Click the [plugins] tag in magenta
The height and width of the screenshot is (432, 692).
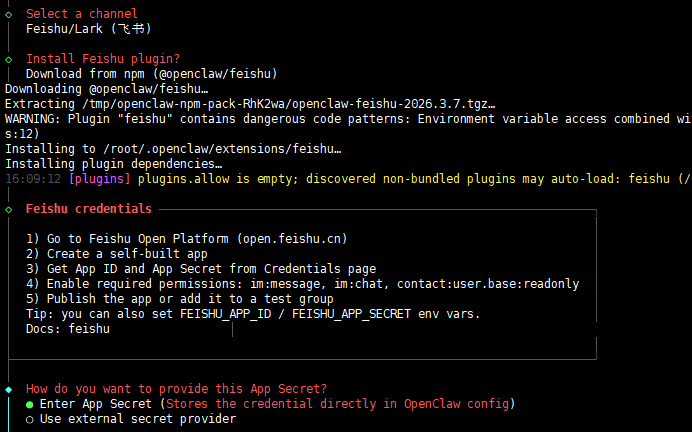pyautogui.click(x=99, y=179)
